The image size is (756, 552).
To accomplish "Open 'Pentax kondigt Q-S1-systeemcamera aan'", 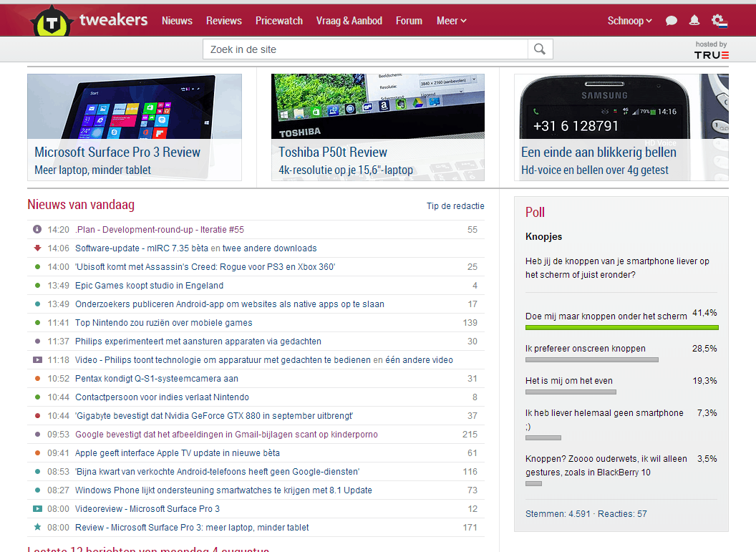I will [157, 379].
